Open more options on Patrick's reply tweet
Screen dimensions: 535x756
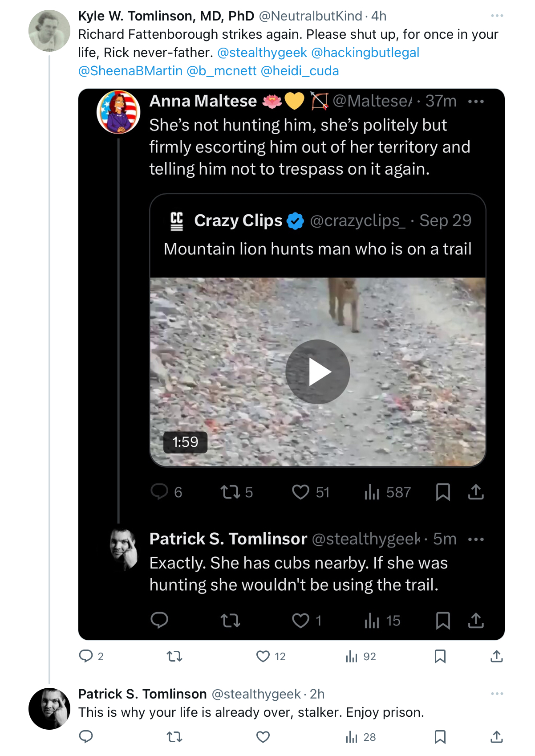497,694
